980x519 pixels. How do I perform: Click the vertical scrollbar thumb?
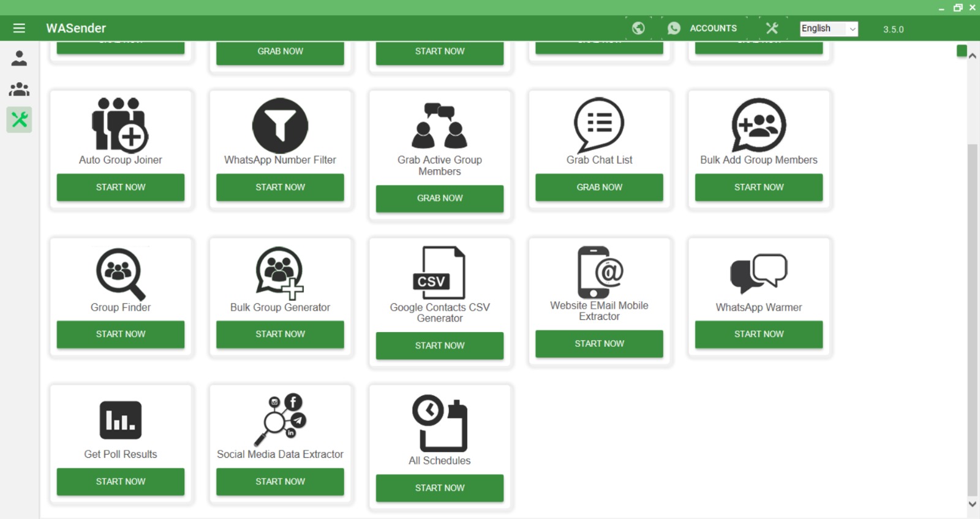[x=972, y=320]
